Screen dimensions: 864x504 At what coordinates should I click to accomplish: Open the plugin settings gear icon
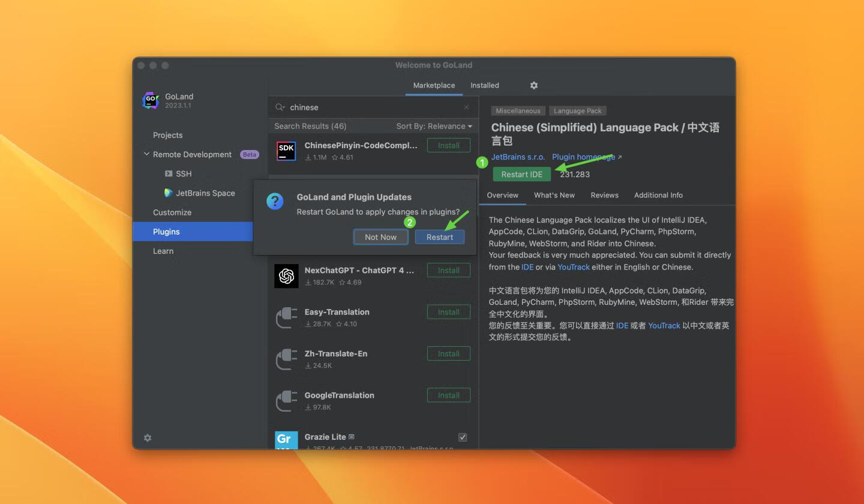tap(534, 85)
